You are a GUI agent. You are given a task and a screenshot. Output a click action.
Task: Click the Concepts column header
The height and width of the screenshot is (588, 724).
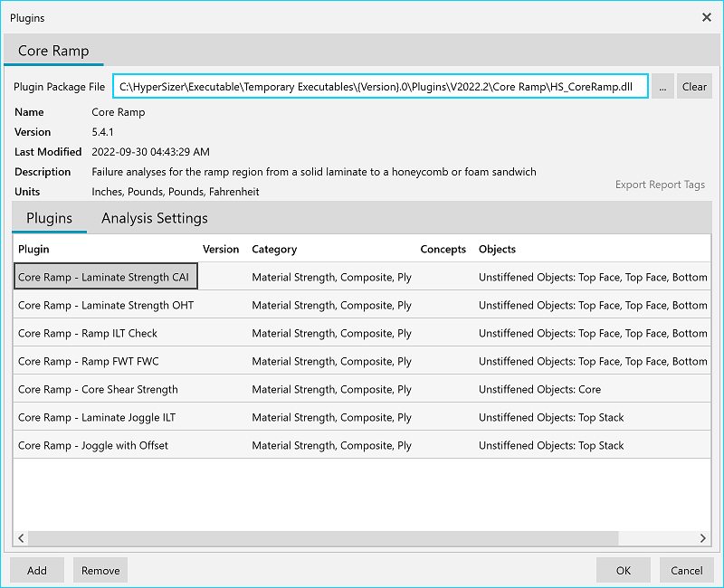443,250
